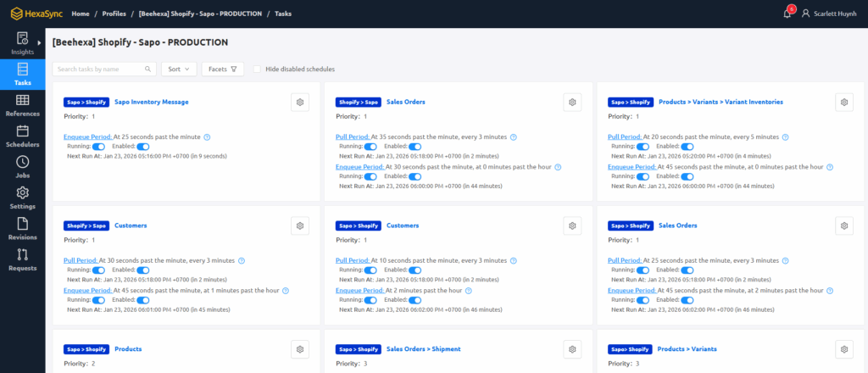Open the gear settings of Sapo > Shopify Sales Orders card
868x373 pixels.
tap(844, 225)
